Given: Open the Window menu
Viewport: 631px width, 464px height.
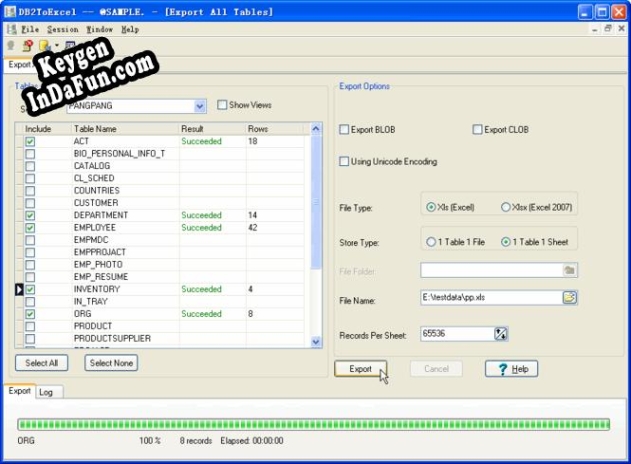Looking at the screenshot, I should 99,29.
